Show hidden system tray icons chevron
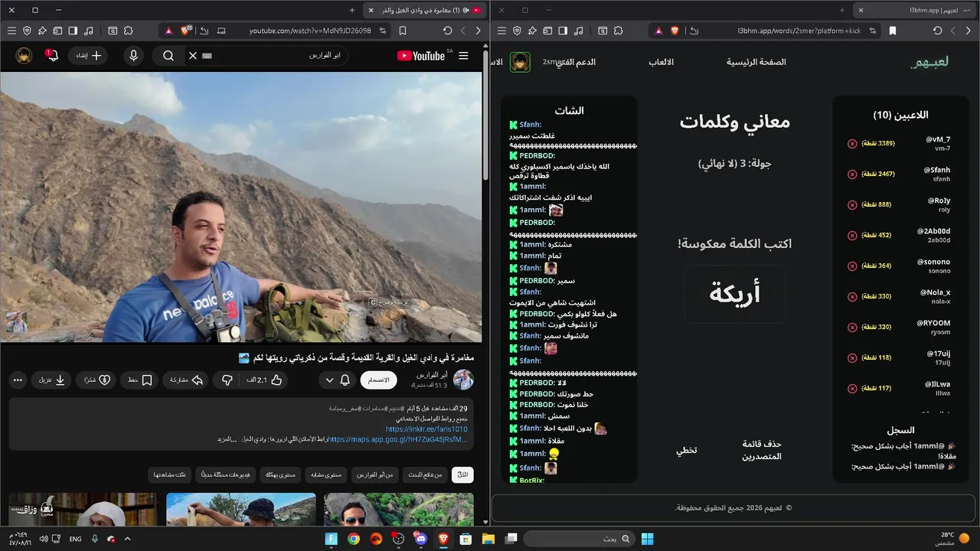 point(127,539)
